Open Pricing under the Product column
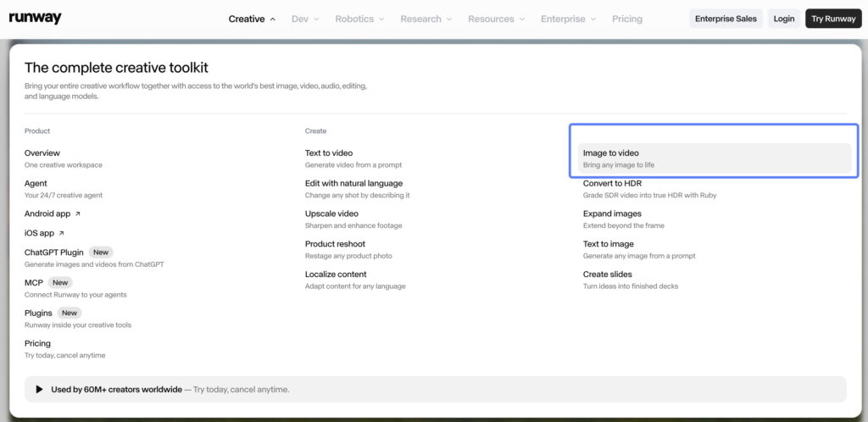Screen dimensions: 868x422 click(x=37, y=343)
